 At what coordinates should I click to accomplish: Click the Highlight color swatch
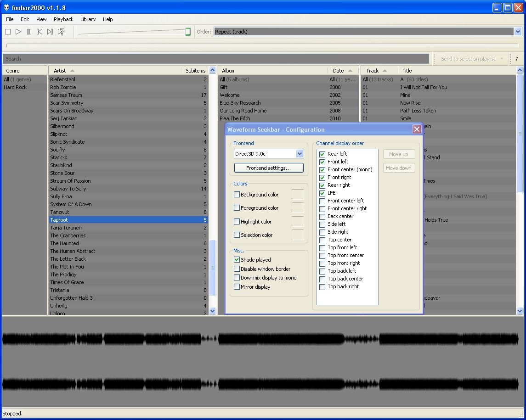(298, 222)
